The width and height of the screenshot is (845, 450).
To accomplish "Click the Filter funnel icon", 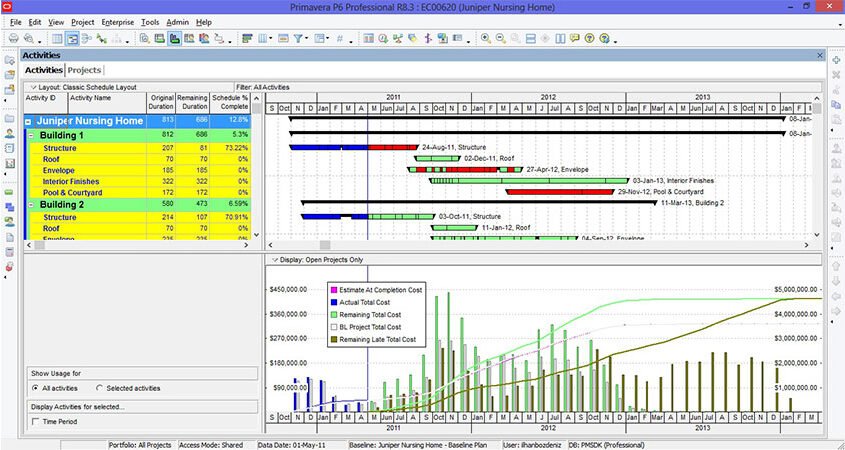I will (x=298, y=38).
